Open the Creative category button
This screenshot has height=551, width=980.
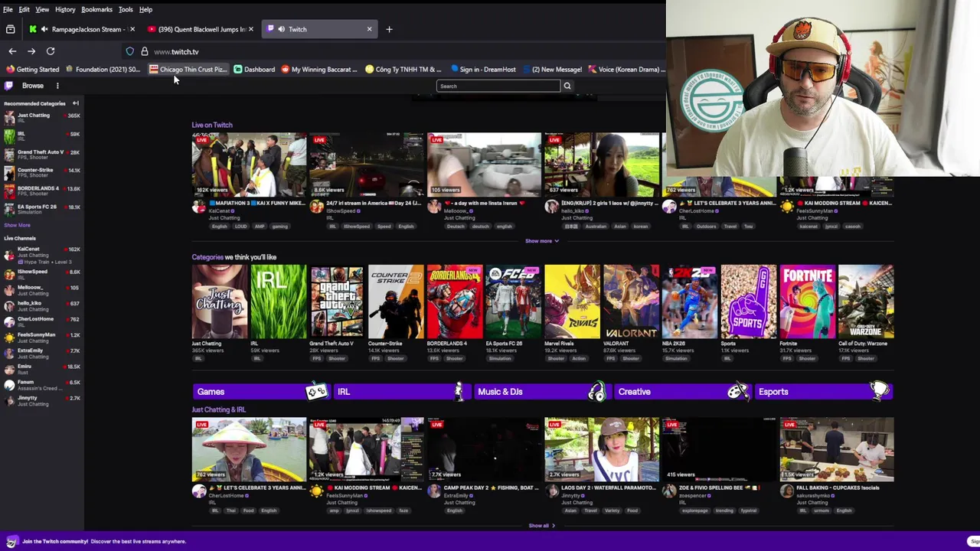point(683,392)
